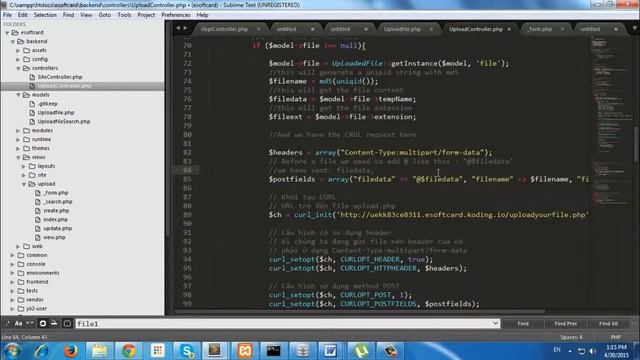Open the Selection menu

45,15
